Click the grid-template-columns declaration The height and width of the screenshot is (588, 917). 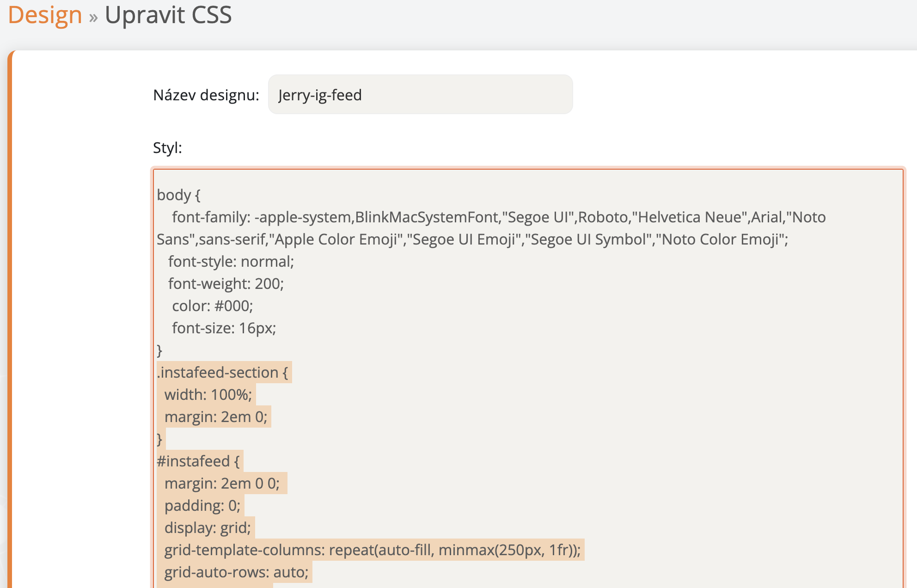372,550
